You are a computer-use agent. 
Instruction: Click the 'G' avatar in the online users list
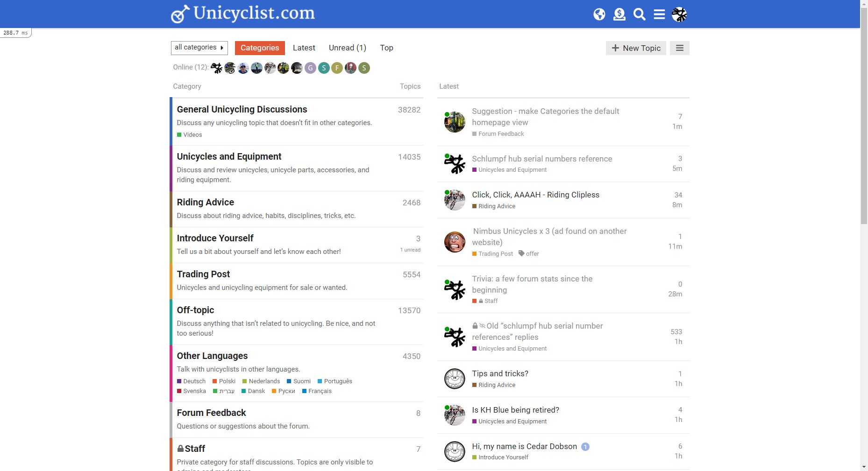310,68
